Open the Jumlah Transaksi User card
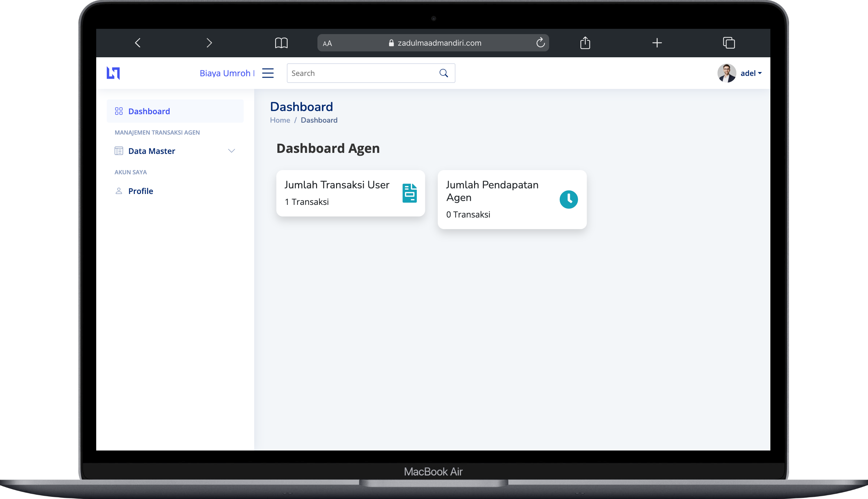Image resolution: width=868 pixels, height=499 pixels. pyautogui.click(x=350, y=193)
